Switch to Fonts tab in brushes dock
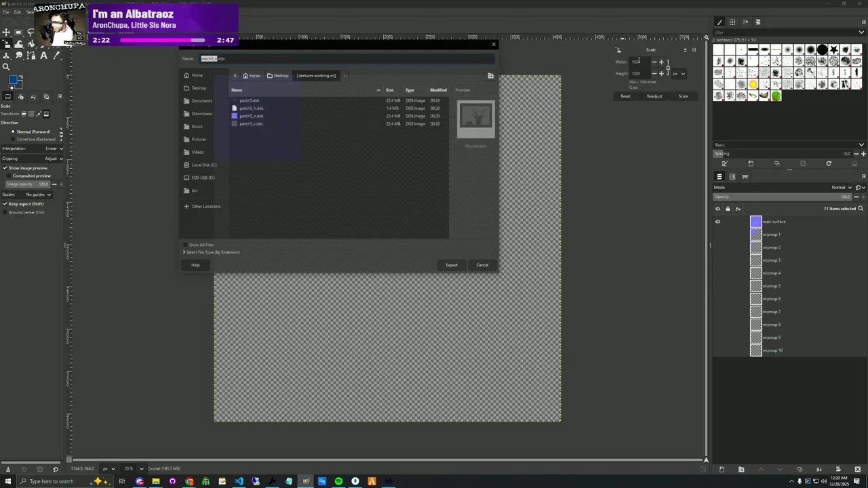 point(745,22)
